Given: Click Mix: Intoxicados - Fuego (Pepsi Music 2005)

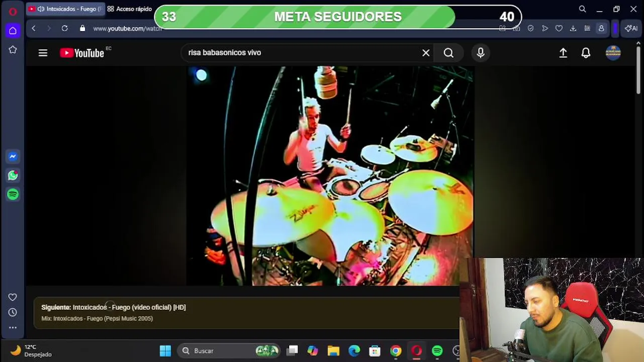Looking at the screenshot, I should click(x=97, y=318).
